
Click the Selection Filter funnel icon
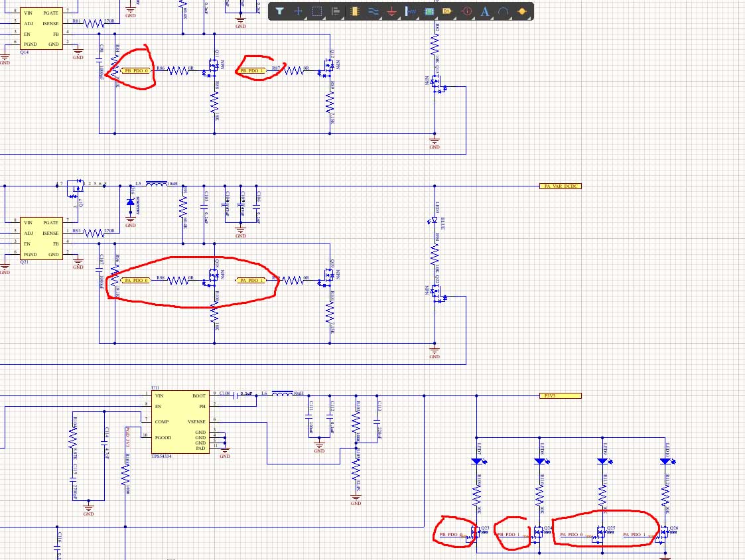tap(280, 11)
